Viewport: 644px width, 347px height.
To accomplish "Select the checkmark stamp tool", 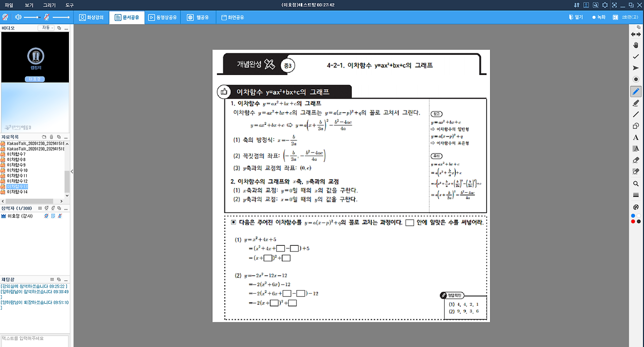I will coord(636,56).
